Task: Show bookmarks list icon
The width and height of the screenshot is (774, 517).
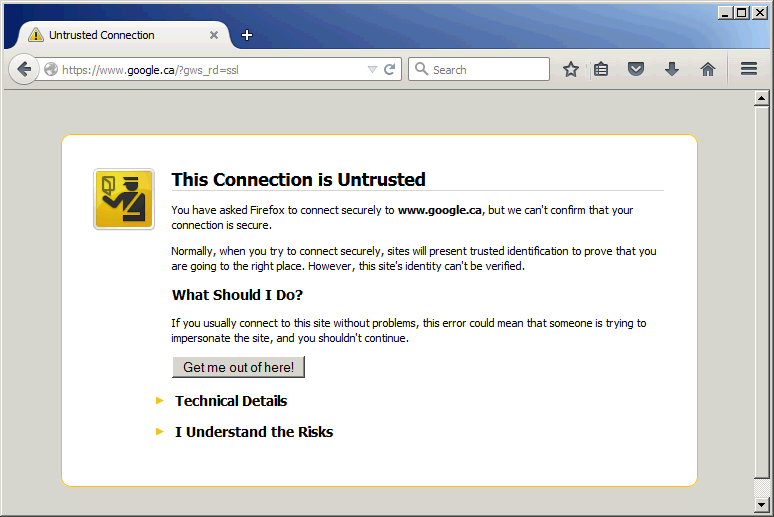Action: pyautogui.click(x=601, y=69)
